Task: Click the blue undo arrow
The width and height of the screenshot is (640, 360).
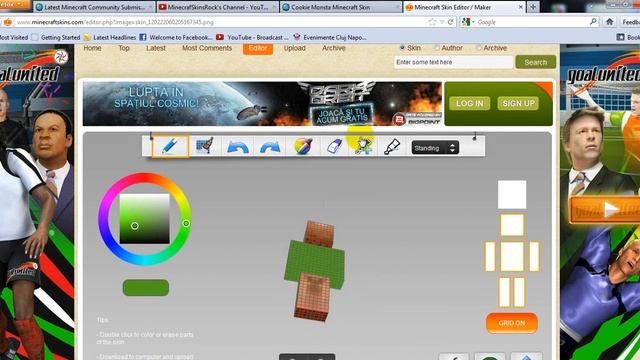Action: (x=238, y=147)
